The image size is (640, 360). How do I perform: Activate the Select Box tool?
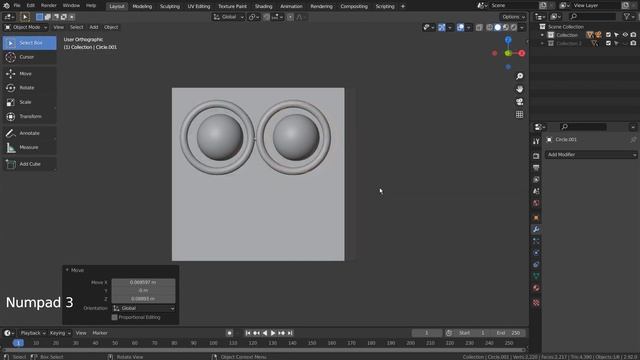click(x=29, y=43)
